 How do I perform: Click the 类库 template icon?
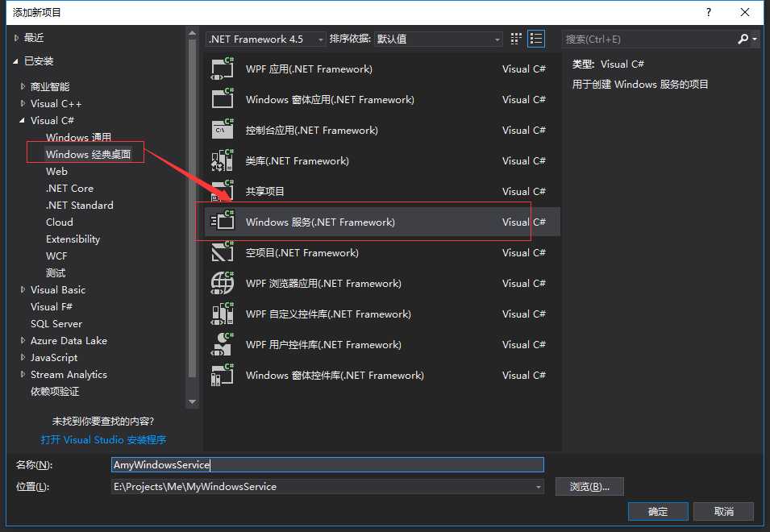tap(223, 161)
